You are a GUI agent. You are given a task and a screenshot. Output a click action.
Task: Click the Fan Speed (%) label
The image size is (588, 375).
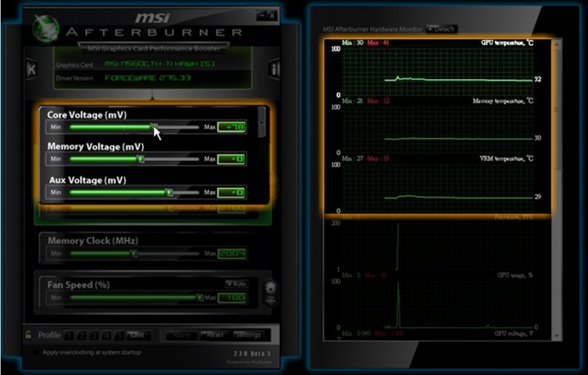[x=78, y=285]
